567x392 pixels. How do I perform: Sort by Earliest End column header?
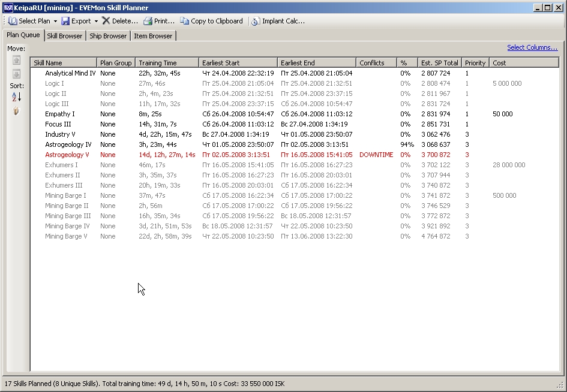(317, 63)
